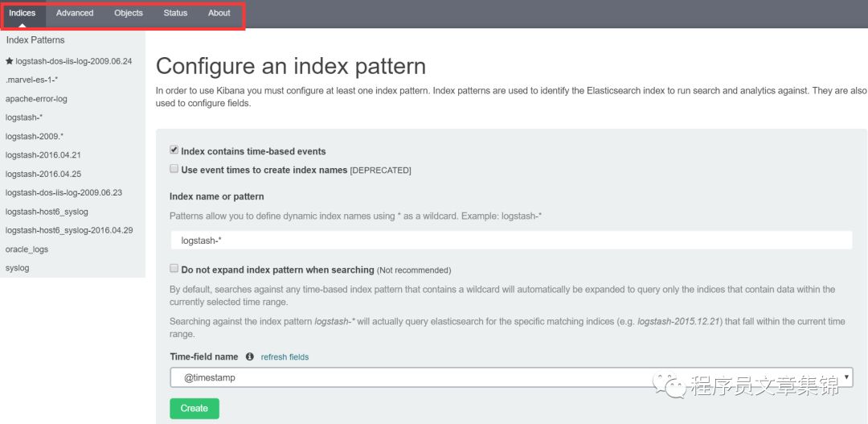Open the Advanced tab
Viewport: 868px width, 424px height.
pos(75,13)
